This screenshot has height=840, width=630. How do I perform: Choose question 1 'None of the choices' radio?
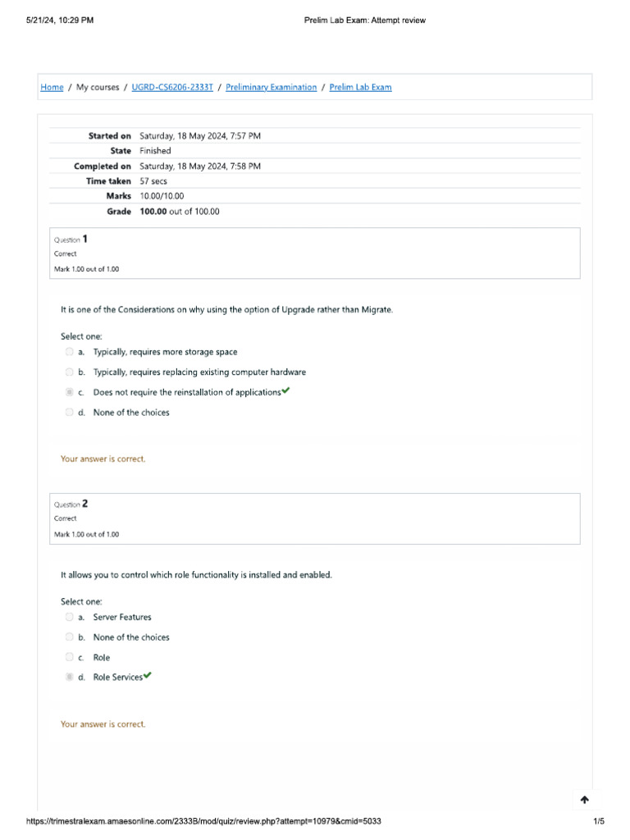click(70, 413)
